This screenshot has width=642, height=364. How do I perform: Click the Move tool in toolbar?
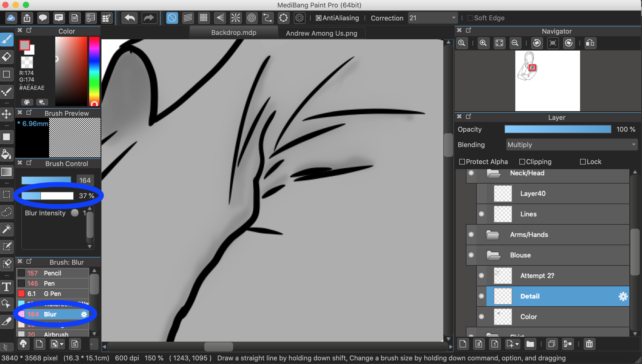7,115
